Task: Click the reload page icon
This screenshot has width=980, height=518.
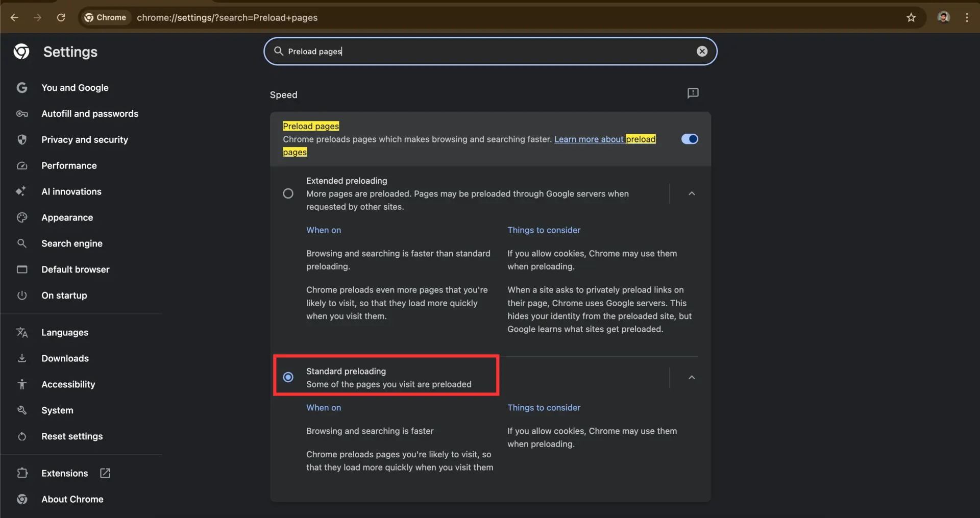Action: (61, 17)
